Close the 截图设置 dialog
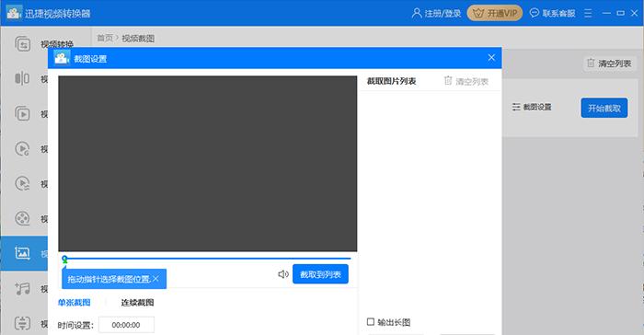 [491, 58]
